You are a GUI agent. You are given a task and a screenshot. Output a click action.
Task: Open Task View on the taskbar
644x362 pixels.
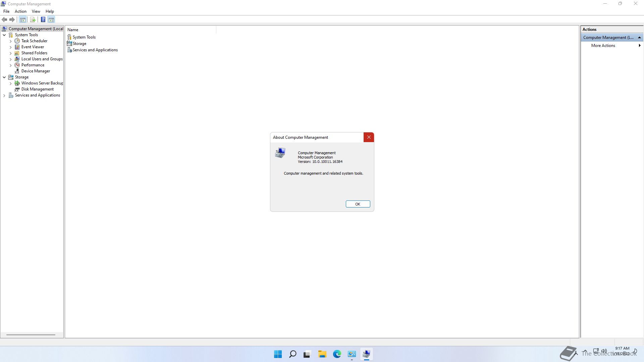[307, 354]
